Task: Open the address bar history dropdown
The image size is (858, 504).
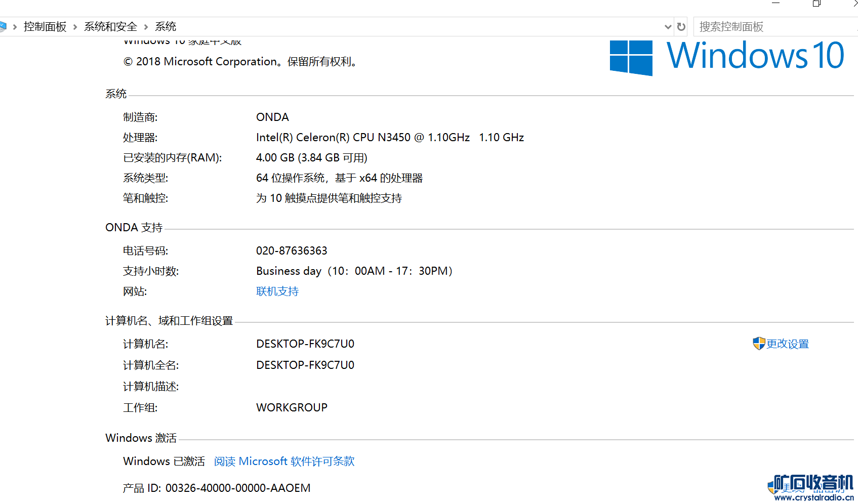Action: (x=668, y=27)
